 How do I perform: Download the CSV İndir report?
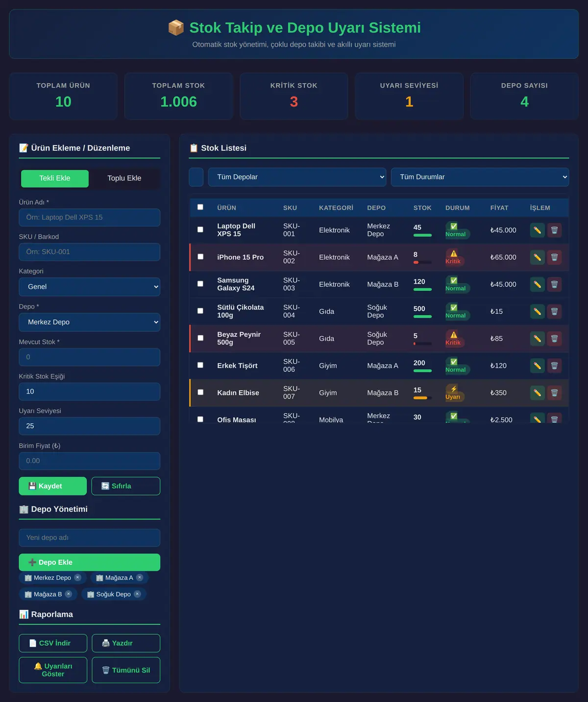53,643
